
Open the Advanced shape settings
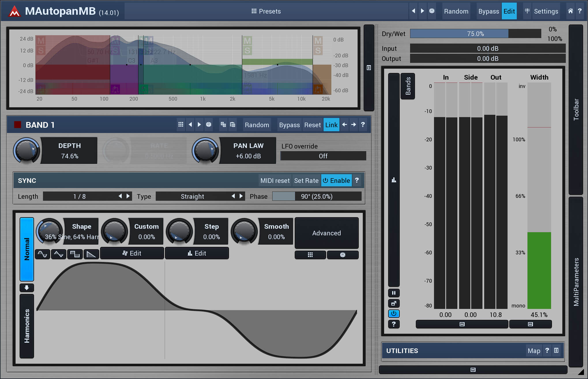[326, 233]
